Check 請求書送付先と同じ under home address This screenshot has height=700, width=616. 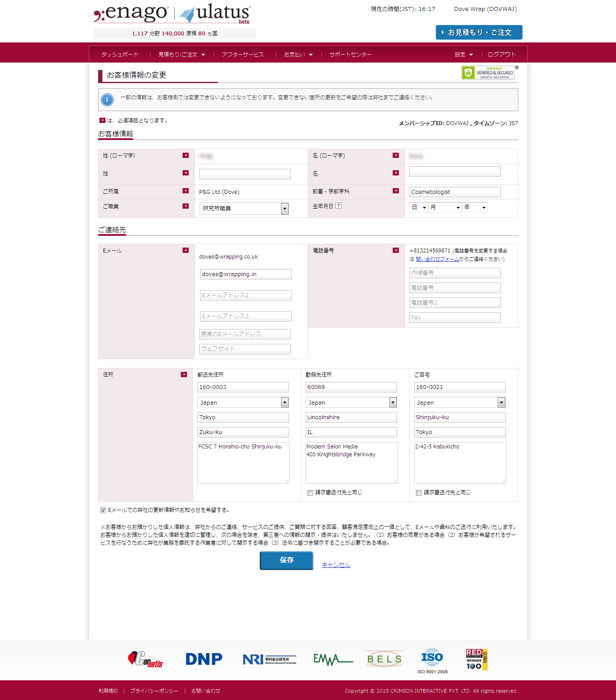(x=419, y=493)
